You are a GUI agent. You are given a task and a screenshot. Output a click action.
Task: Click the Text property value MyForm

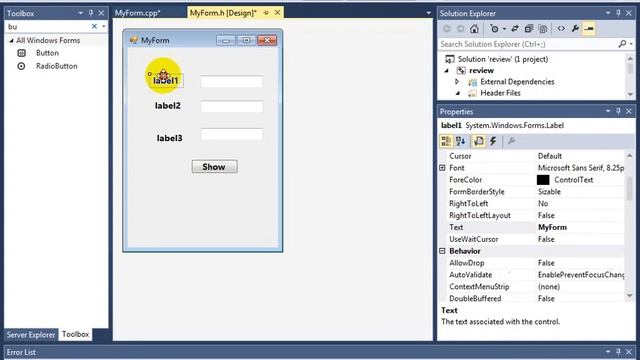coord(552,227)
